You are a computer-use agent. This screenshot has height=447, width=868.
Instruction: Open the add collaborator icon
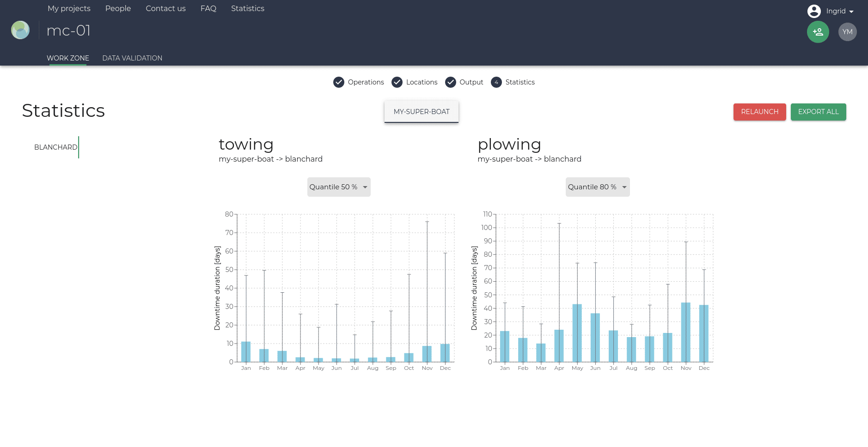click(x=818, y=32)
